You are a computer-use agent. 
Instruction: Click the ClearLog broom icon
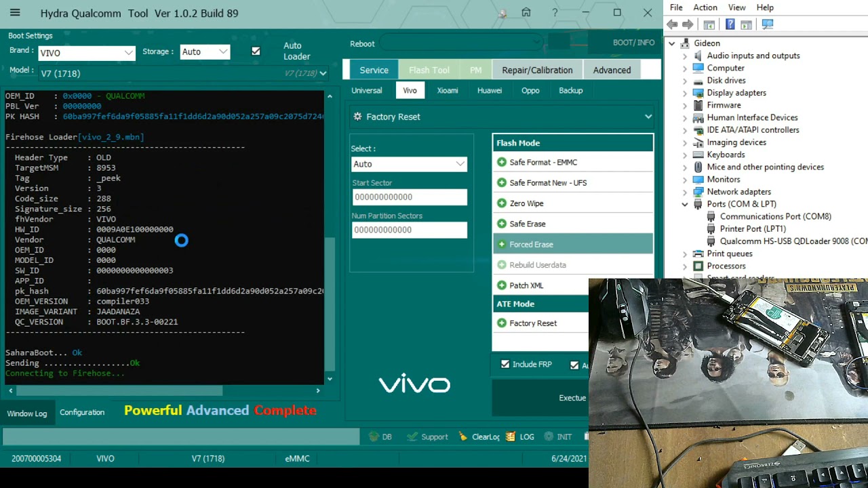click(x=463, y=436)
